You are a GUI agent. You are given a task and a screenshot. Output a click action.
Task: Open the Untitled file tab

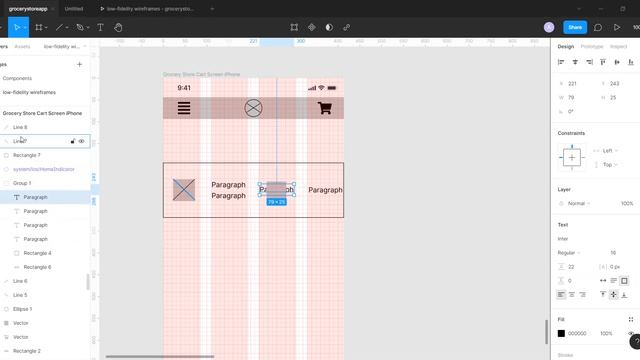[74, 9]
